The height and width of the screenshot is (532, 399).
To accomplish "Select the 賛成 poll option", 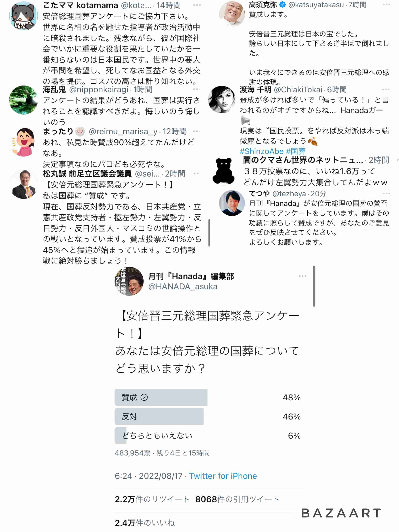I will [207, 397].
